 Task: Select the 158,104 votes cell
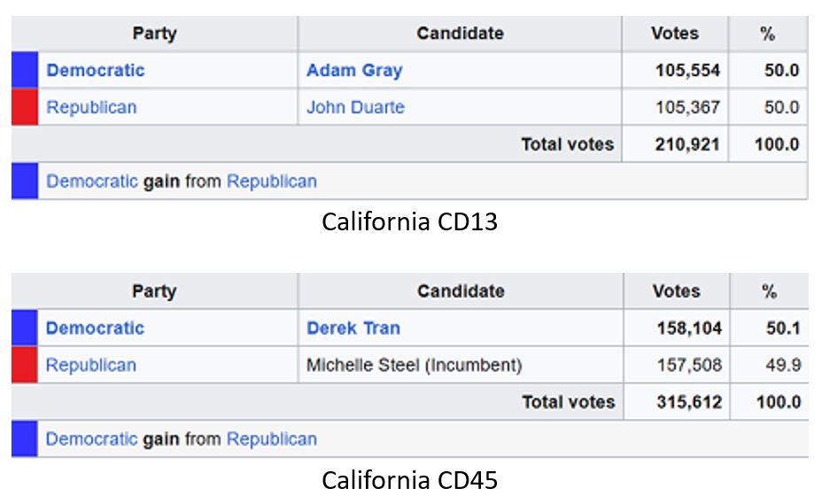[x=688, y=329]
